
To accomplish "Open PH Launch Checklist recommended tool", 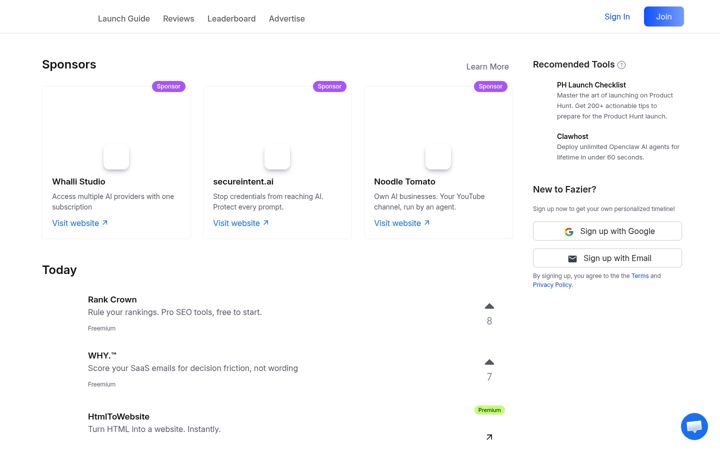I will point(591,85).
